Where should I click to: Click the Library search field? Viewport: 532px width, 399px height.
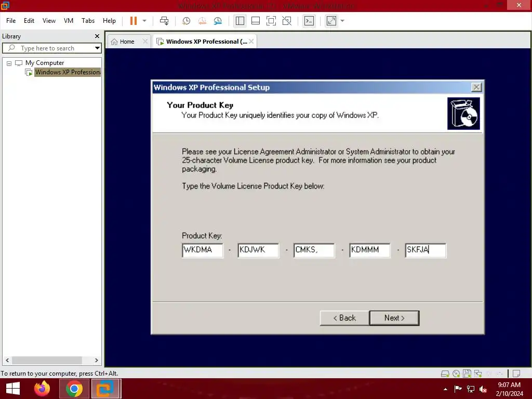[x=51, y=48]
